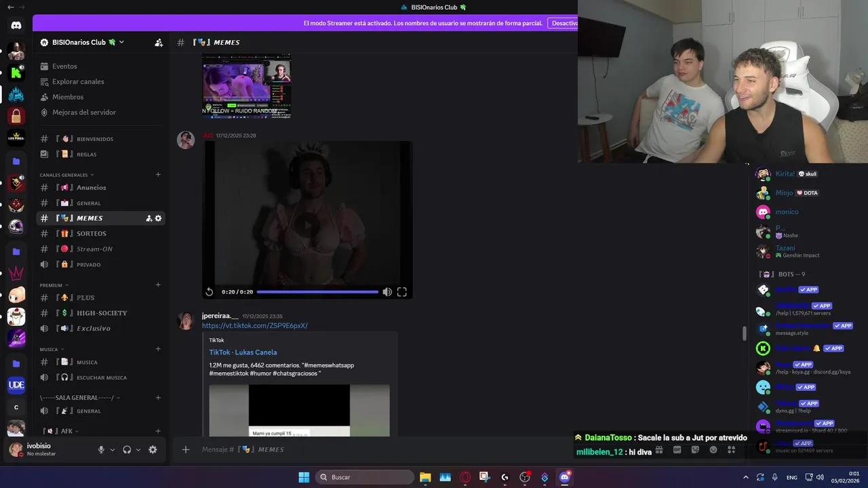This screenshot has width=868, height=488.
Task: Click the jpereiraa username
Action: pos(220,316)
